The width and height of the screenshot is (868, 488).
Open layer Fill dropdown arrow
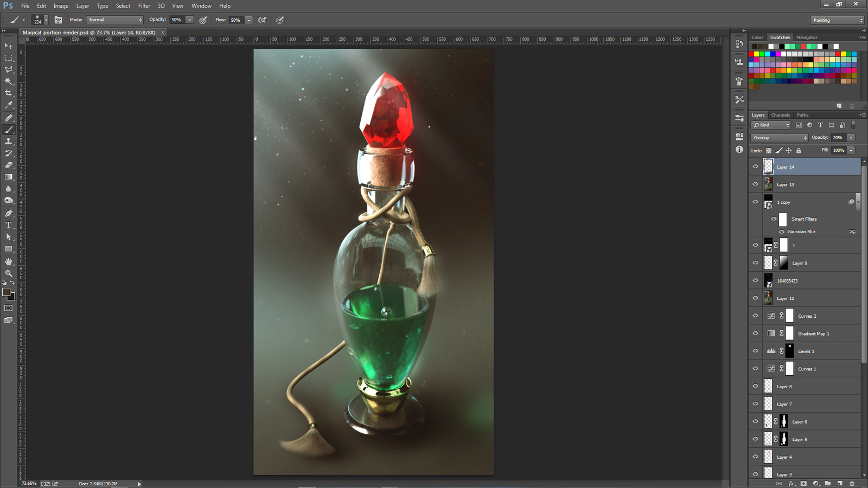[851, 150]
